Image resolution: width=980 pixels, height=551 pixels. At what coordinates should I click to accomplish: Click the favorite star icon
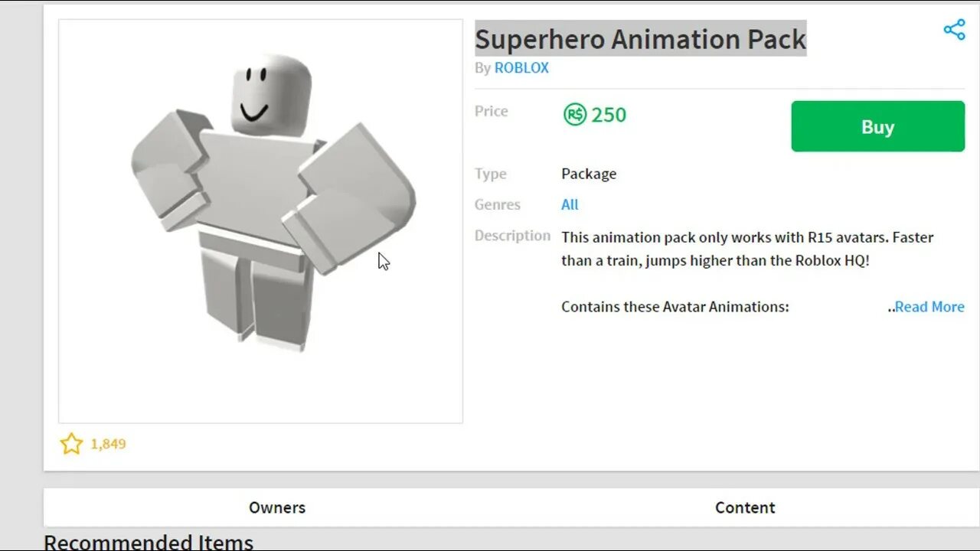(x=71, y=444)
